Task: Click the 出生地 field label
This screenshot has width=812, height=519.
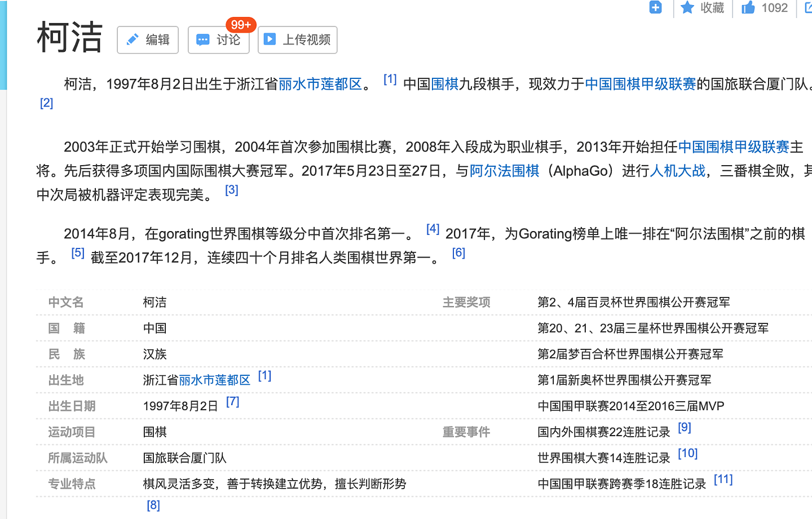Action: (66, 380)
